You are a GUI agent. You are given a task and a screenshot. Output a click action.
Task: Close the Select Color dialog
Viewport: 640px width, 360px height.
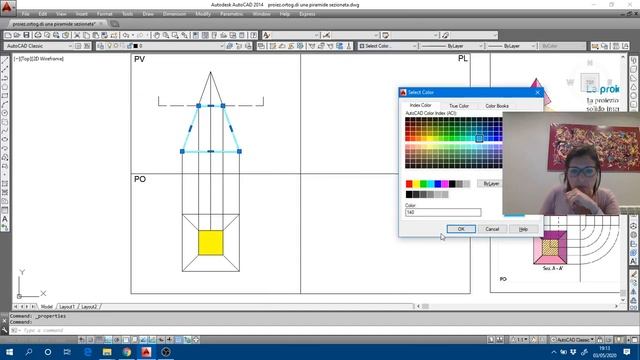538,92
